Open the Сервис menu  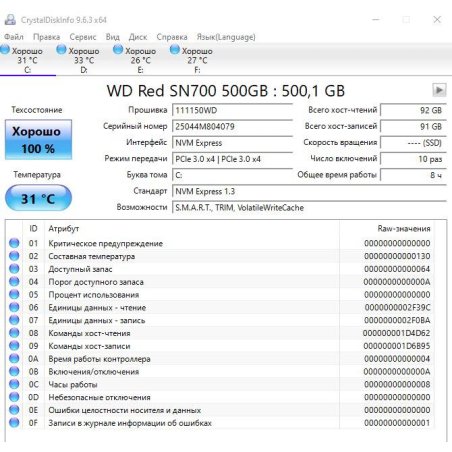tap(83, 37)
